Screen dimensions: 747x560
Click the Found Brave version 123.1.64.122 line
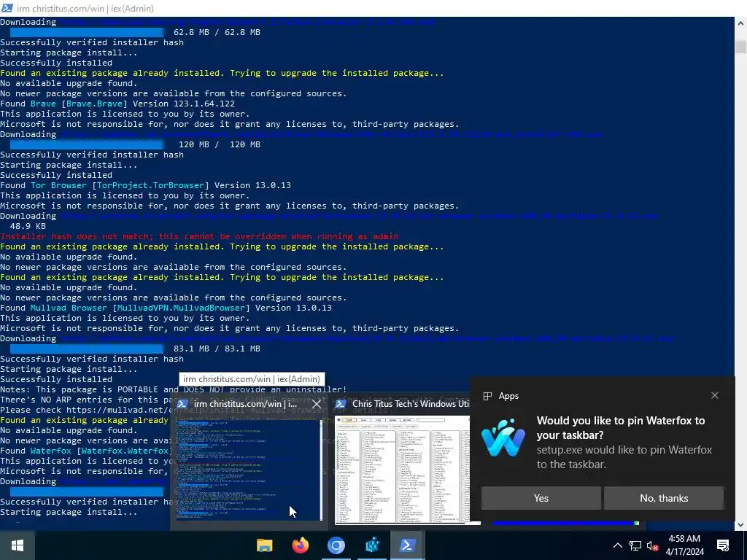[x=117, y=104]
